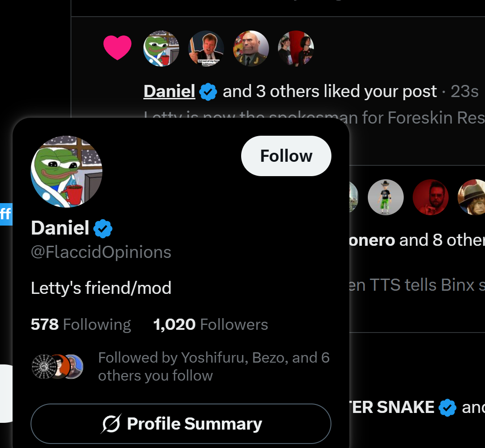Open the red-tinted bearded man avatar
Image resolution: width=485 pixels, height=448 pixels.
(431, 197)
